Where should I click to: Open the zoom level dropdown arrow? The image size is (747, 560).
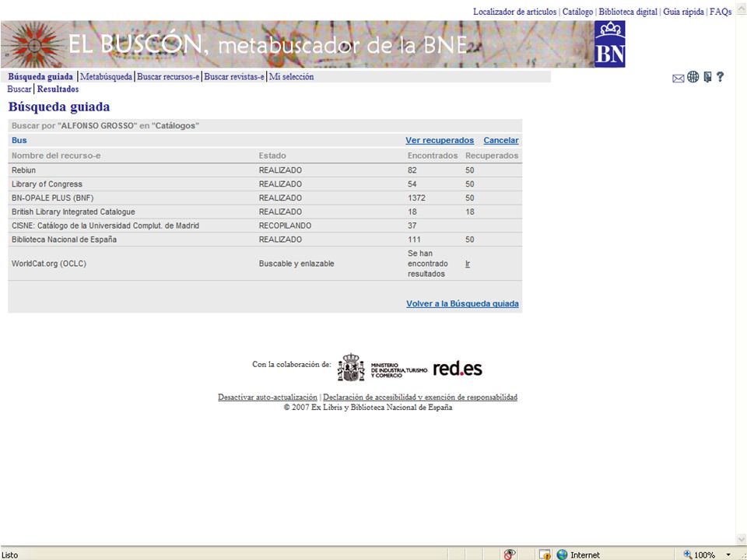tap(728, 555)
